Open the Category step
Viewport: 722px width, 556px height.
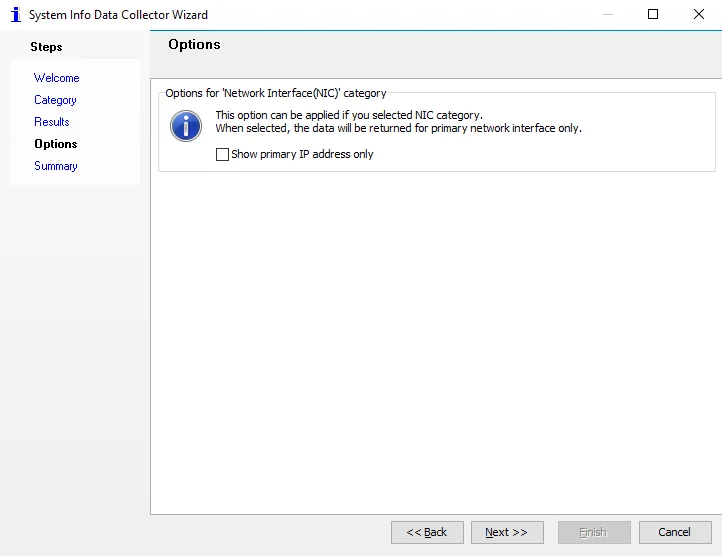click(55, 100)
